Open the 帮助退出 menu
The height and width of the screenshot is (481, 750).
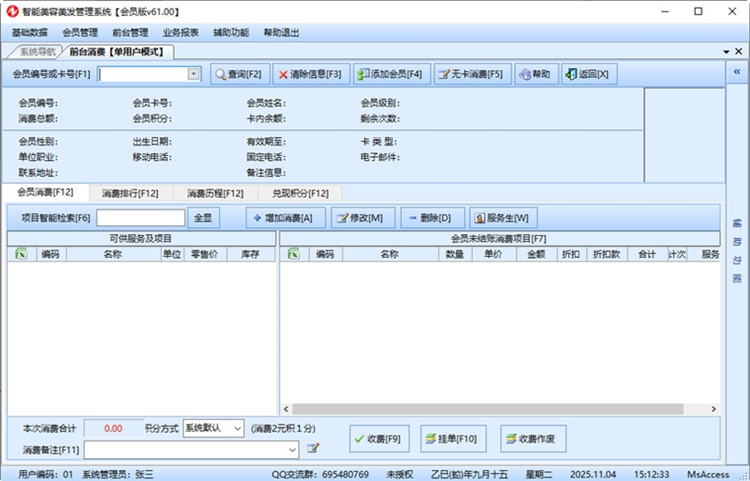pyautogui.click(x=281, y=33)
